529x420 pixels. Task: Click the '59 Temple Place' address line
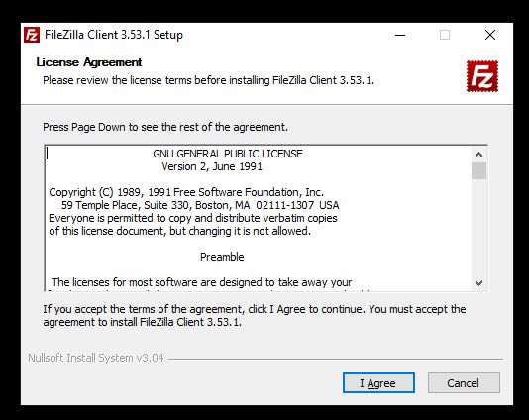click(200, 205)
